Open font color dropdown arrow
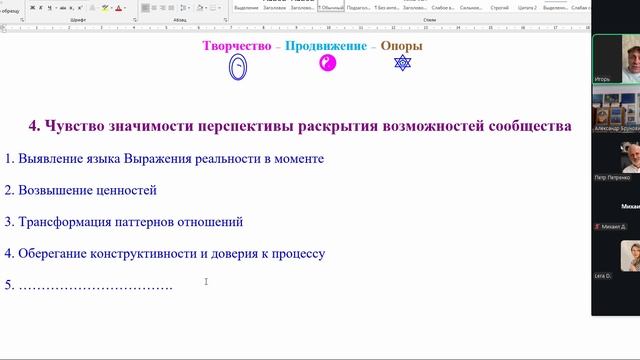The height and width of the screenshot is (360, 640). click(x=125, y=8)
